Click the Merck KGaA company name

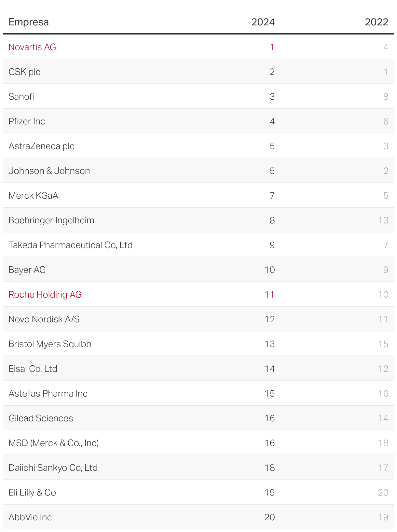click(x=33, y=196)
